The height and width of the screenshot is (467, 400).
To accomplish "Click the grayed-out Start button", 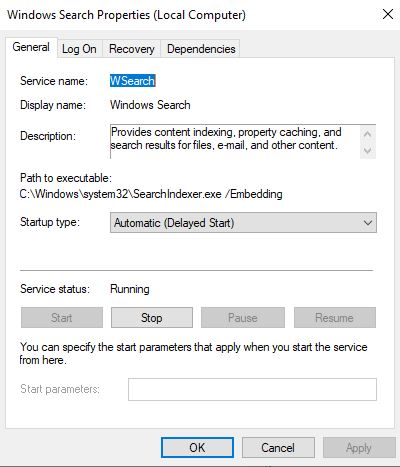I will (x=62, y=318).
